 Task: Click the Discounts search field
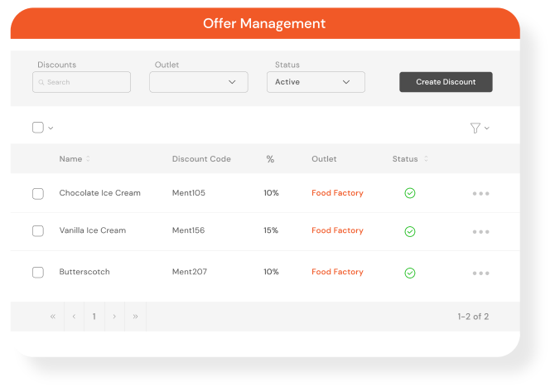(x=82, y=82)
